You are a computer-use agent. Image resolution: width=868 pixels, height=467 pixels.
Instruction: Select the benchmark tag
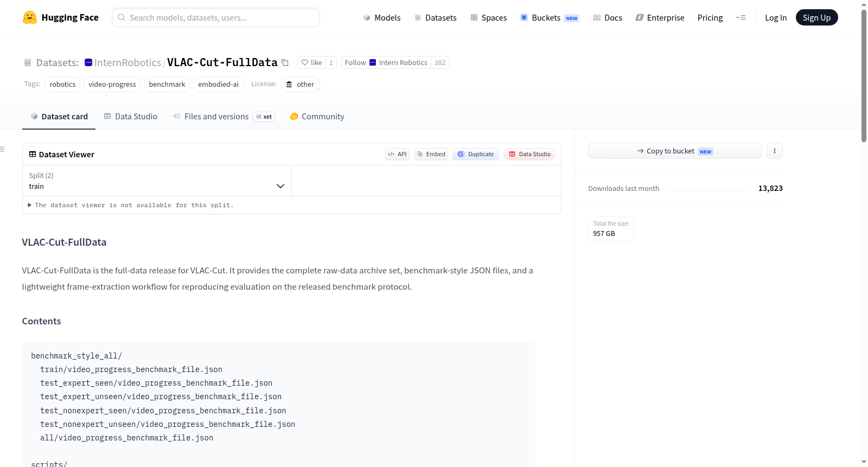pos(167,84)
